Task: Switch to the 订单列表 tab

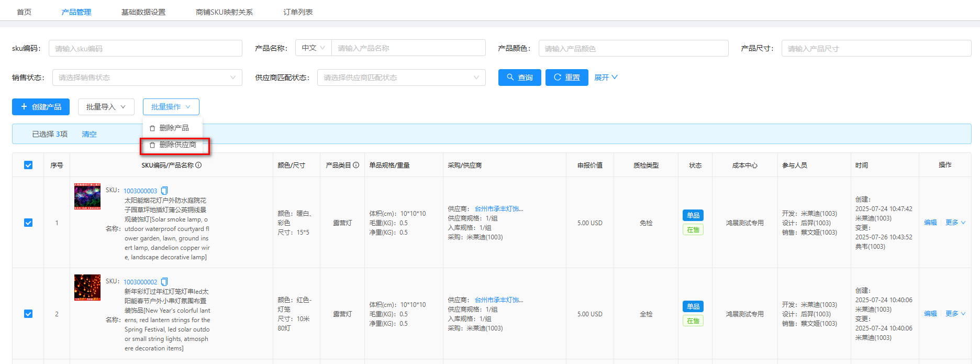Action: point(298,12)
